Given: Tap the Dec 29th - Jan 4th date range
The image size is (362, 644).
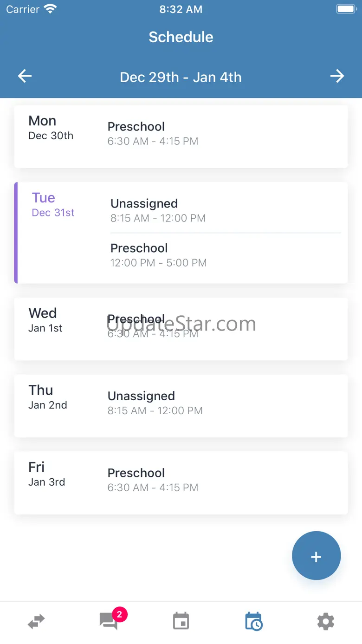Looking at the screenshot, I should (x=181, y=77).
